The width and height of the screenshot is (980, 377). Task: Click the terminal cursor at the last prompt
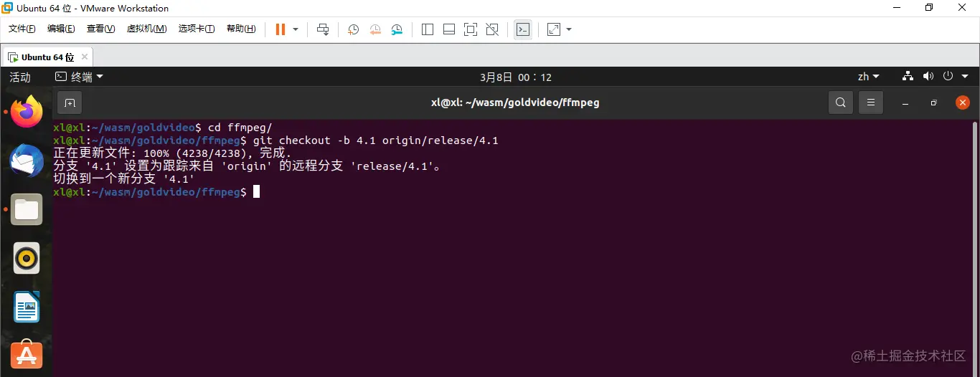coord(256,192)
